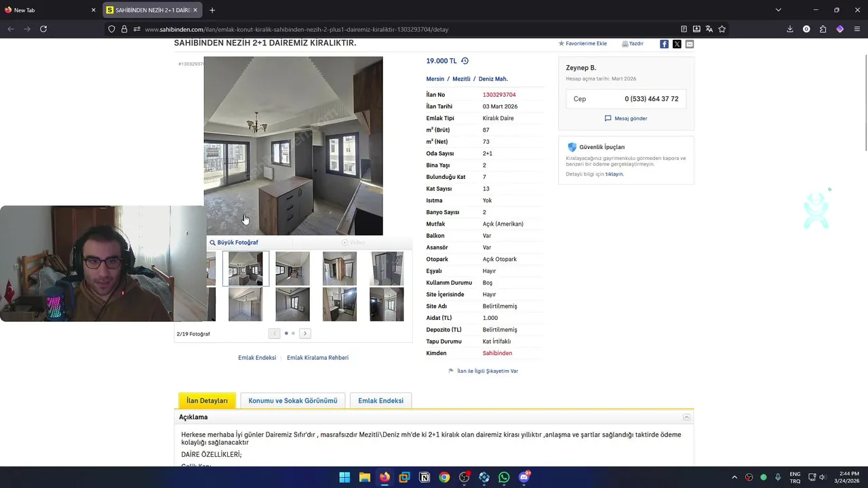Open Firefox extensions puzzle icon

823,29
